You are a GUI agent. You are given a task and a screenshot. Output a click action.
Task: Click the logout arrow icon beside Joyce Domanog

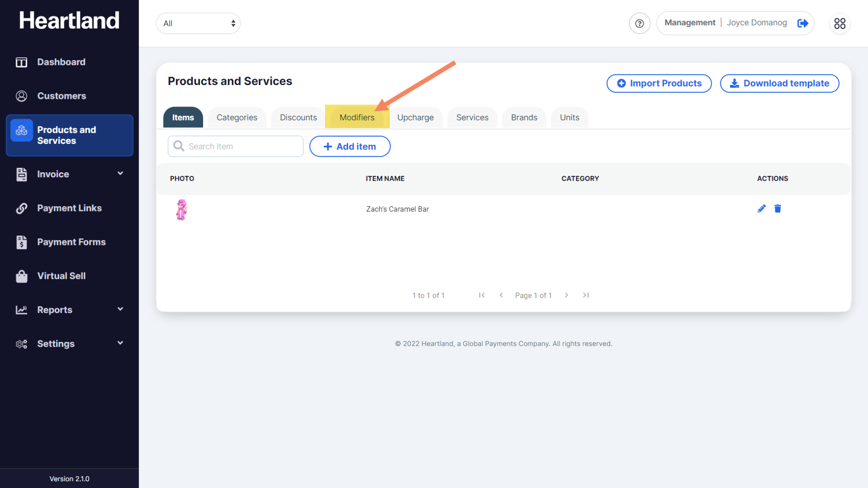(x=803, y=23)
